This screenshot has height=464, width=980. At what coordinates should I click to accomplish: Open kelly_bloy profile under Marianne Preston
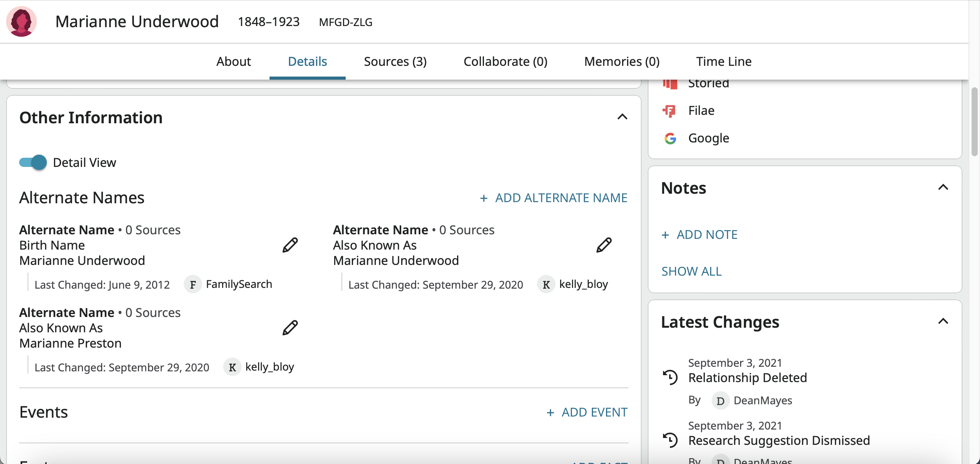point(269,367)
